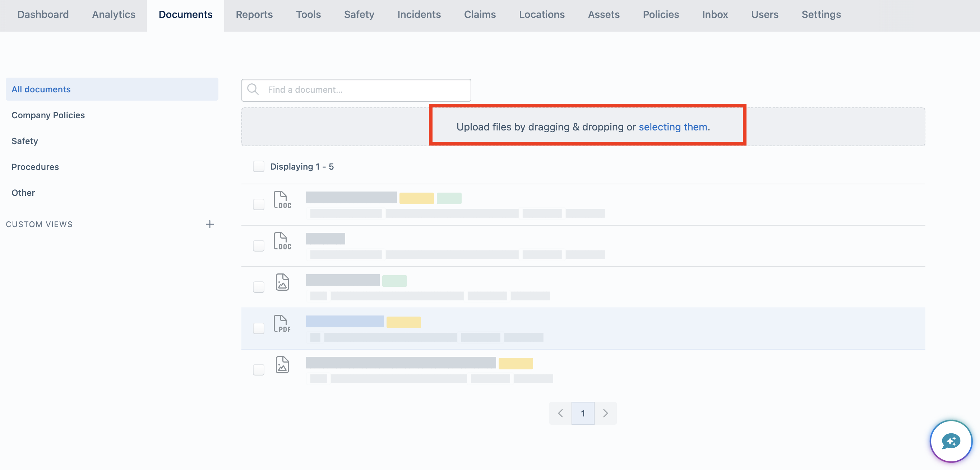Click the yellow tag on the PDF document
Image resolution: width=980 pixels, height=470 pixels.
pyautogui.click(x=403, y=322)
